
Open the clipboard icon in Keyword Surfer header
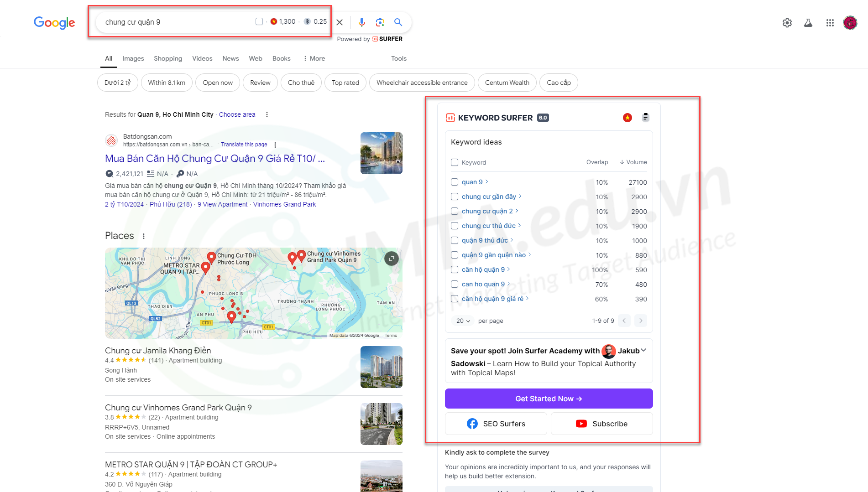645,118
